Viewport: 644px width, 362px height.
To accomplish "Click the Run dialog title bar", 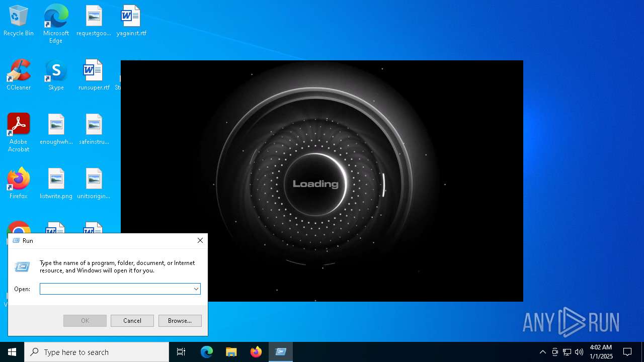I will pos(101,241).
